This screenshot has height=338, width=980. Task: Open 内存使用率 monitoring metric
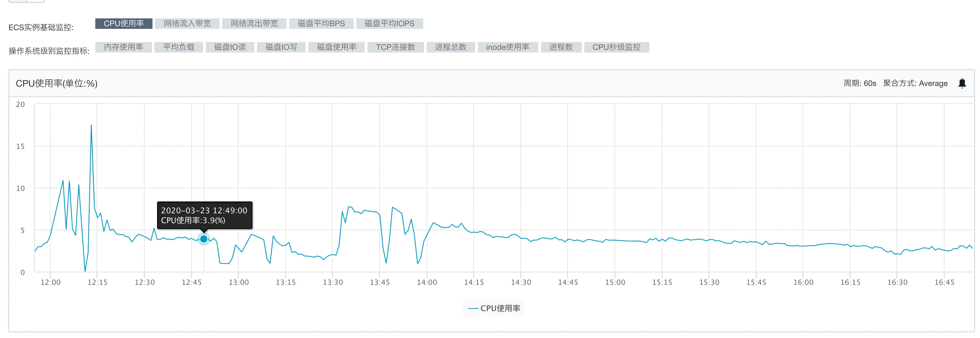coord(123,47)
